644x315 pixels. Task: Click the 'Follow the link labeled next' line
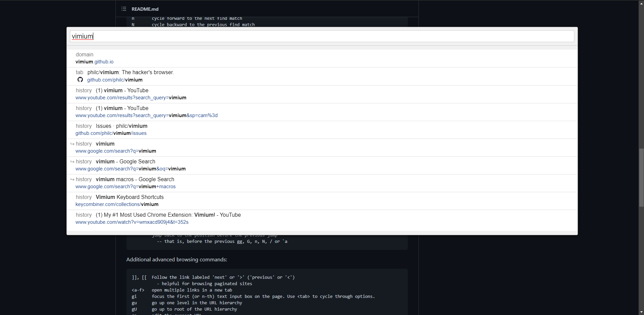[x=223, y=277]
